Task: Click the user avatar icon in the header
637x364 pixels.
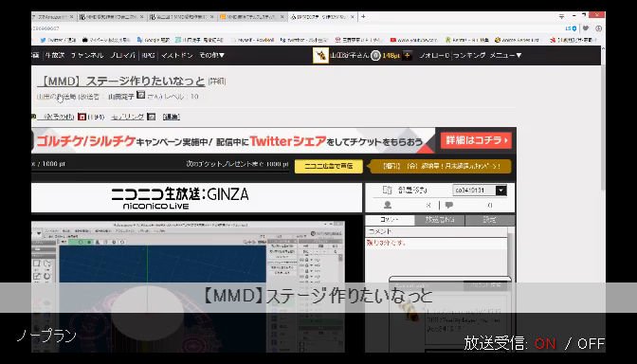Action: coord(320,55)
